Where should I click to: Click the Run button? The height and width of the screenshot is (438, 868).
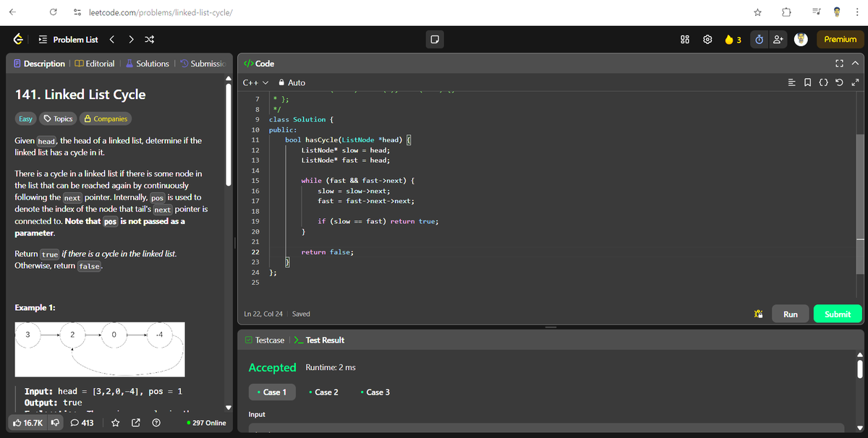click(790, 314)
